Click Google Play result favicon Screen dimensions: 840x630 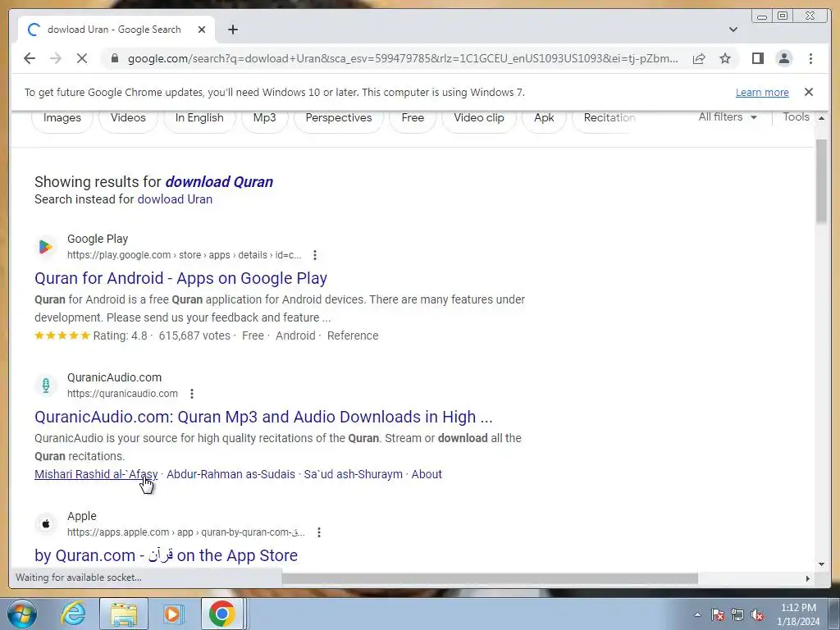pos(46,246)
